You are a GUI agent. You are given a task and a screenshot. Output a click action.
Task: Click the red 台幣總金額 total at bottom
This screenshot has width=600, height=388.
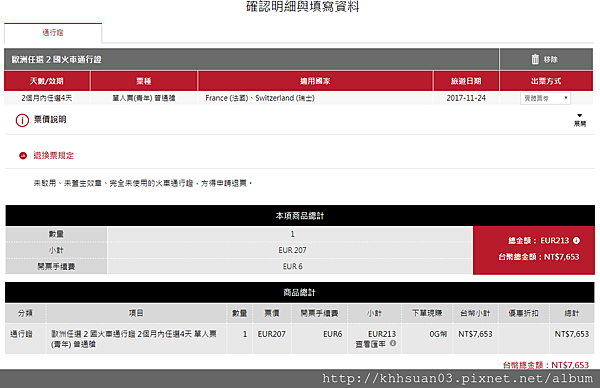pyautogui.click(x=546, y=365)
